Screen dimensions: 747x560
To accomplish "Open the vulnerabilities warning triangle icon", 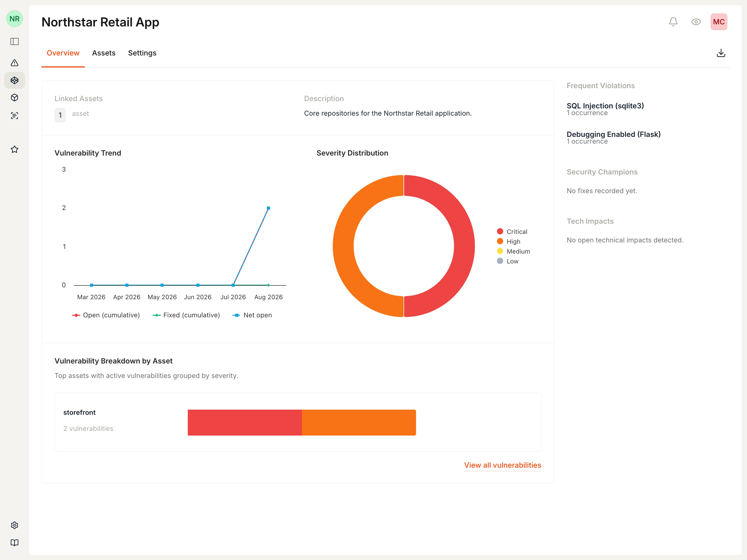I will point(15,63).
